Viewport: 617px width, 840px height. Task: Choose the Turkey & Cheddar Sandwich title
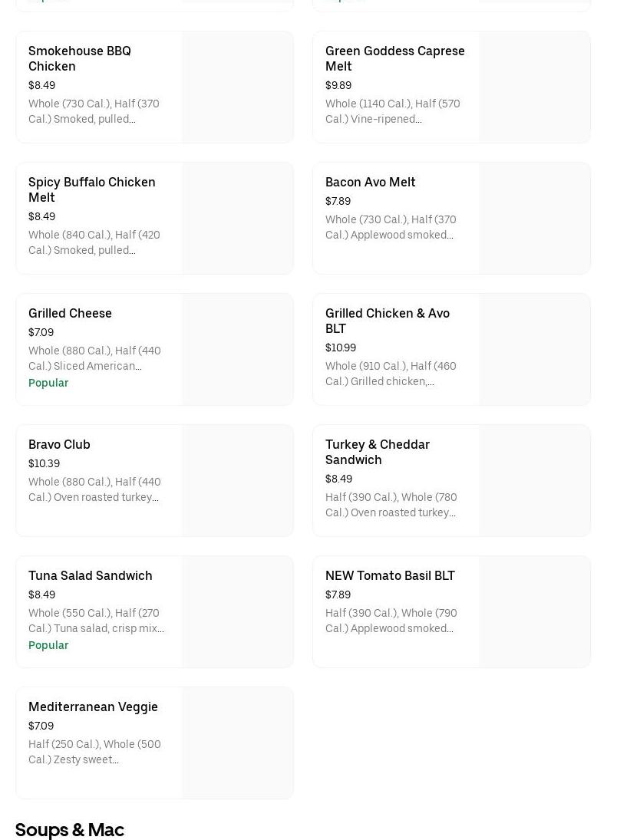click(x=377, y=452)
